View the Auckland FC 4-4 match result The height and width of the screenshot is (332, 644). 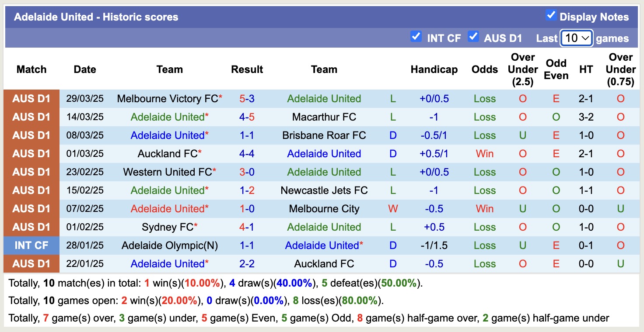point(247,153)
